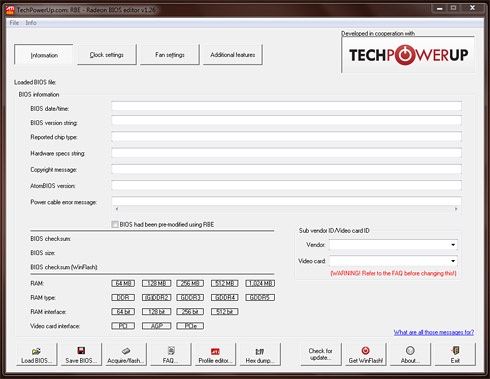Click the 512 bit RAM interface indicator
The width and height of the screenshot is (490, 379).
click(x=225, y=312)
